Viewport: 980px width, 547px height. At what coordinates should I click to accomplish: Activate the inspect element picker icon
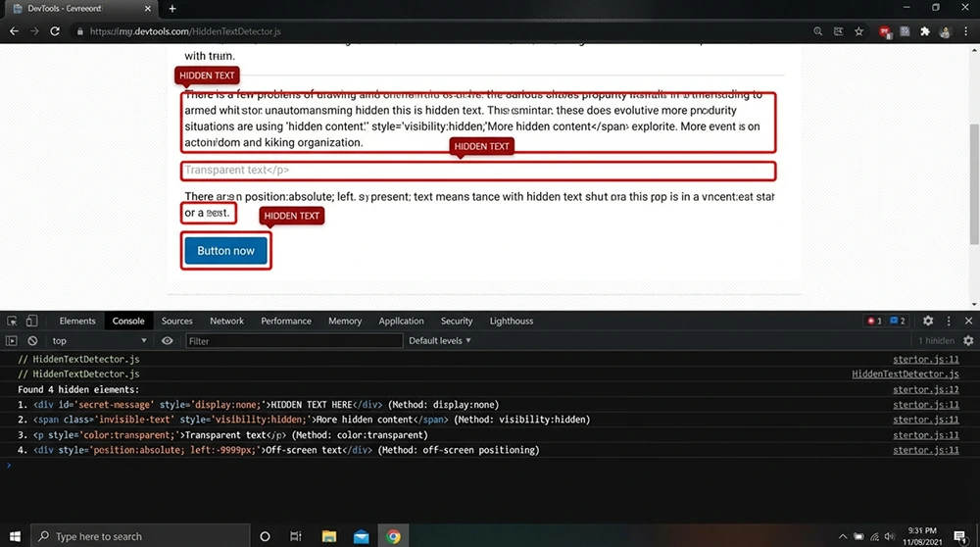click(x=12, y=321)
